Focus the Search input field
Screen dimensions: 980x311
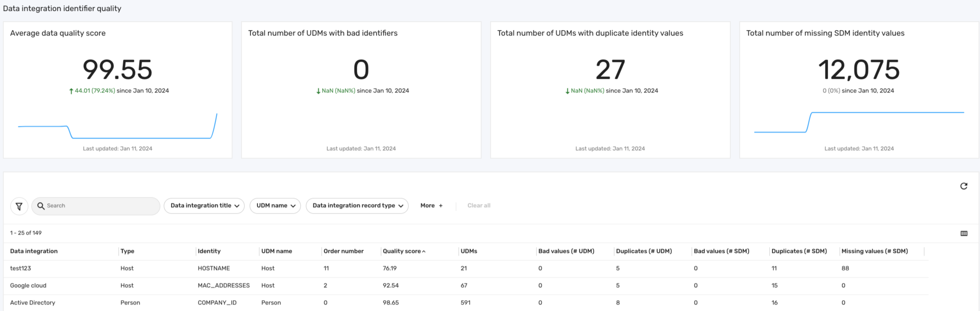point(96,206)
